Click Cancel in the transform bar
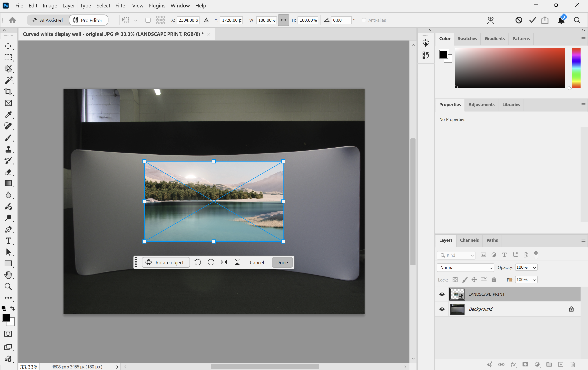Screen dimensions: 588x370 click(x=257, y=262)
